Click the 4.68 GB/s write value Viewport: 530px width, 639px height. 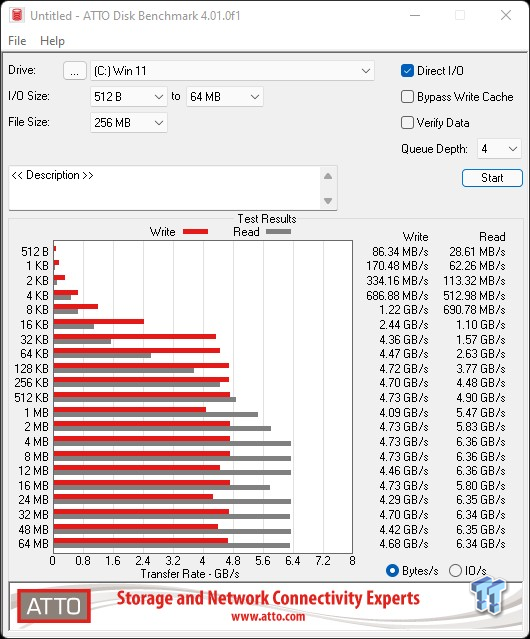pos(404,544)
